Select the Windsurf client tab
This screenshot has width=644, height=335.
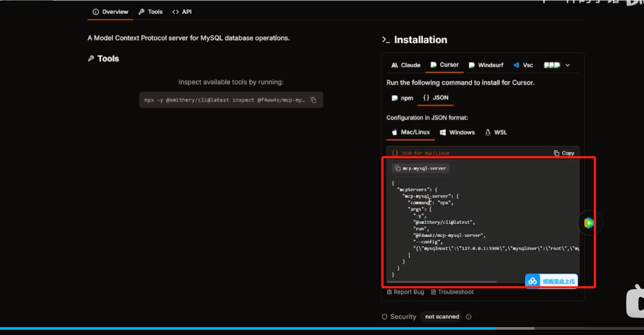click(x=486, y=65)
